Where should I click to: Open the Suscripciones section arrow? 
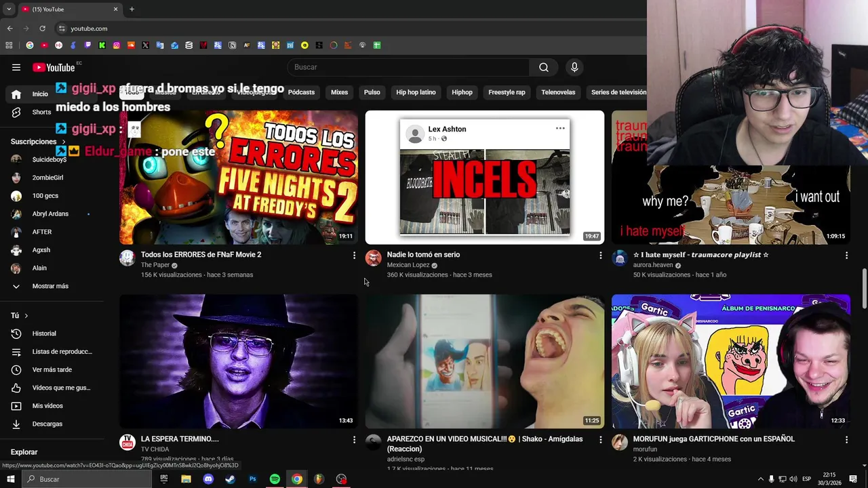(x=64, y=142)
